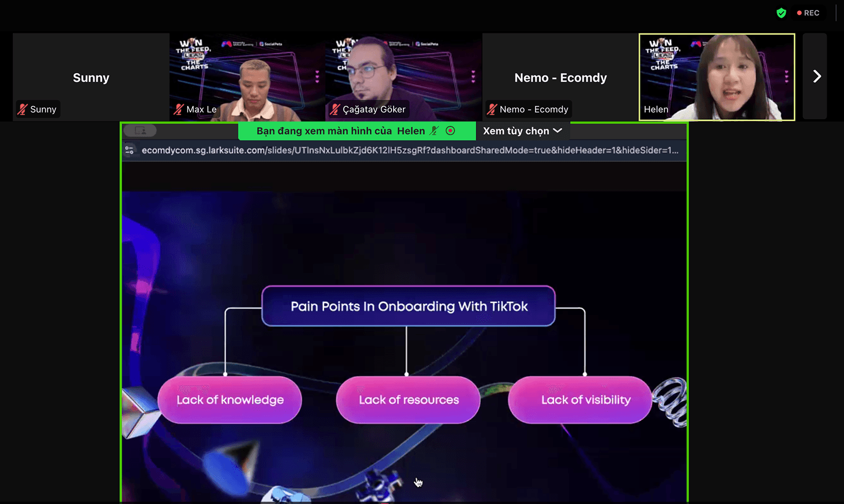The width and height of the screenshot is (844, 504).
Task: Expand the chevron next to Xem tùy chọn
Action: (557, 131)
